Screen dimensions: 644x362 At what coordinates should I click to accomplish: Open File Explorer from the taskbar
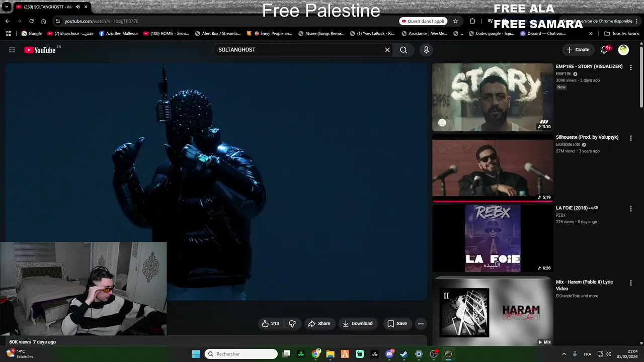point(330,354)
